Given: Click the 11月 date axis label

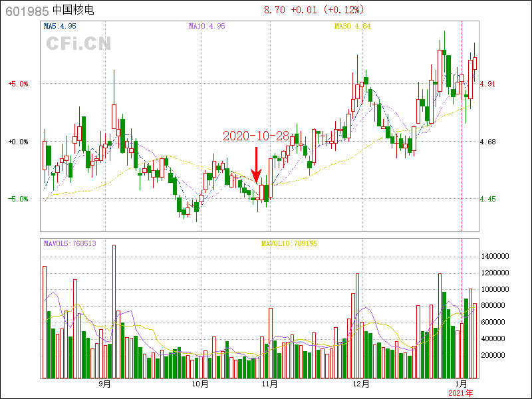Looking at the screenshot, I should [x=269, y=384].
